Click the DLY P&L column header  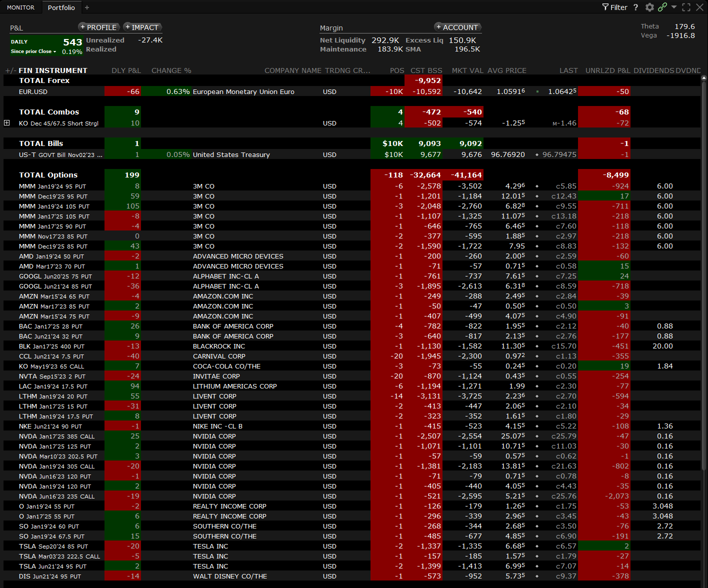pos(126,70)
